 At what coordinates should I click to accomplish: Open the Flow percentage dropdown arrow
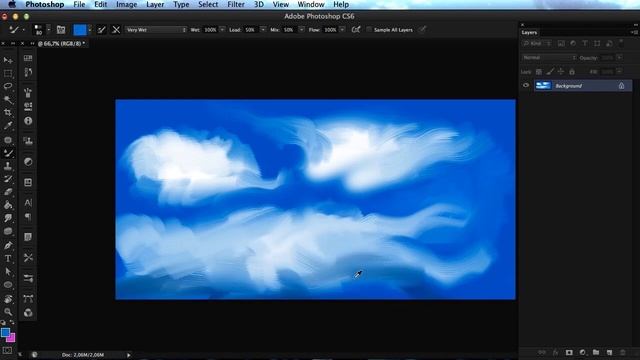342,30
